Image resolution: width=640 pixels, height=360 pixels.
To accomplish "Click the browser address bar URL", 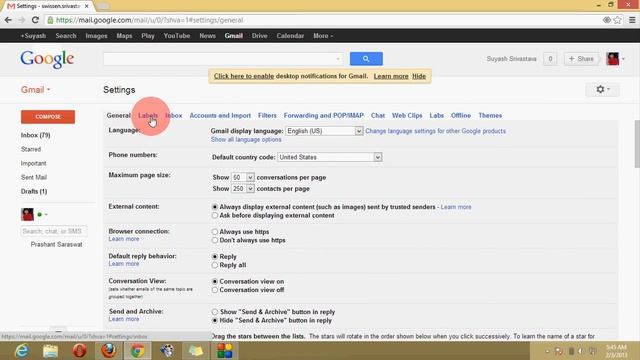I will point(149,20).
